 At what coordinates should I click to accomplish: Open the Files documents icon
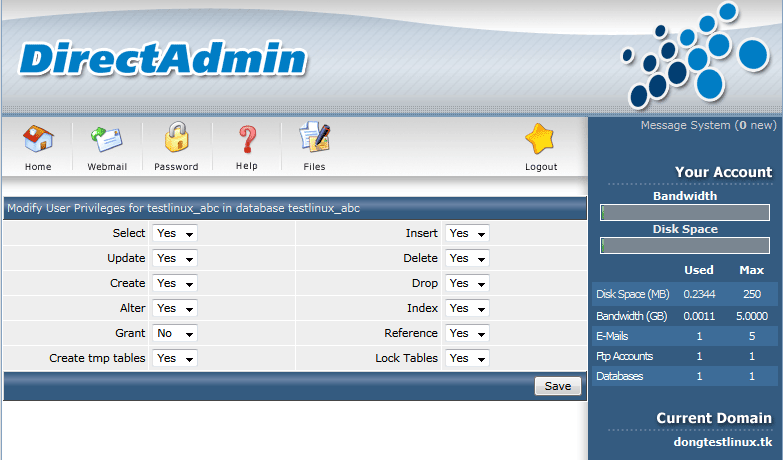tap(315, 137)
